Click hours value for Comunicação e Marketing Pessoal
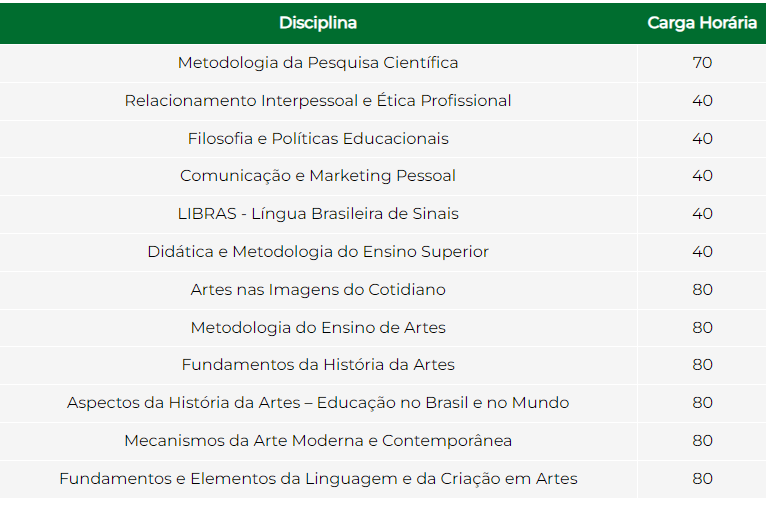 coord(702,176)
